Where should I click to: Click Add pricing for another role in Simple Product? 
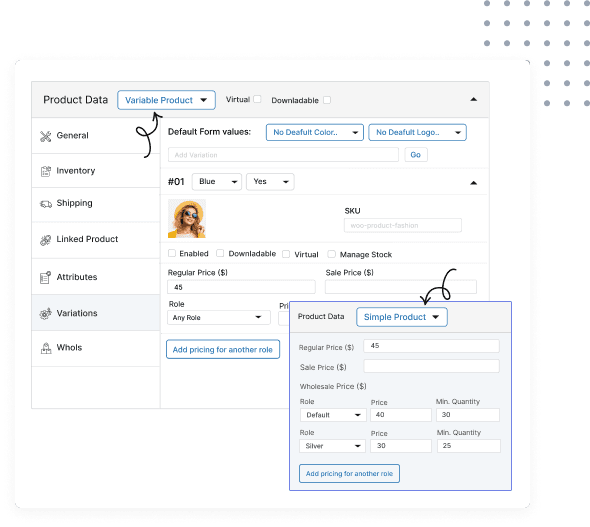pos(349,474)
